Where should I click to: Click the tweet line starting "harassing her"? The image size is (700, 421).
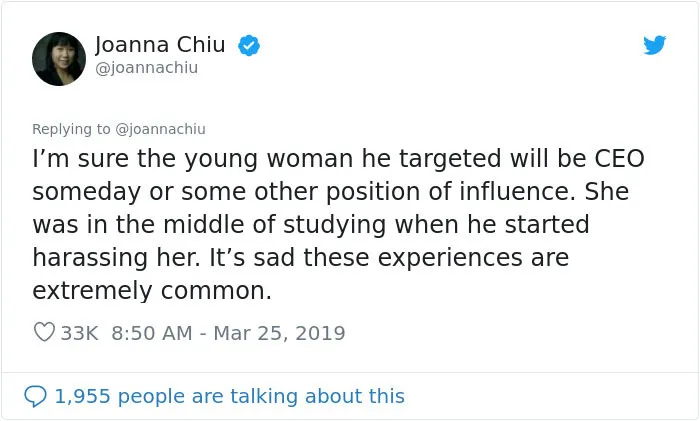(x=300, y=258)
